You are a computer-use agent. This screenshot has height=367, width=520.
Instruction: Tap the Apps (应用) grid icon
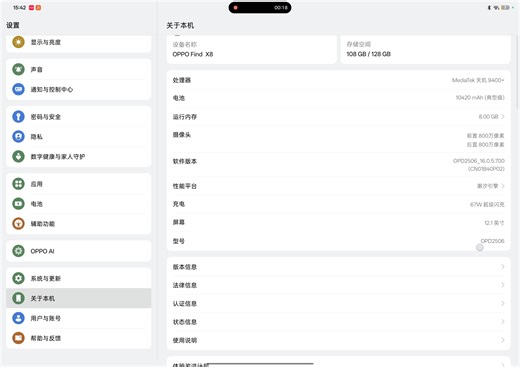(18, 184)
